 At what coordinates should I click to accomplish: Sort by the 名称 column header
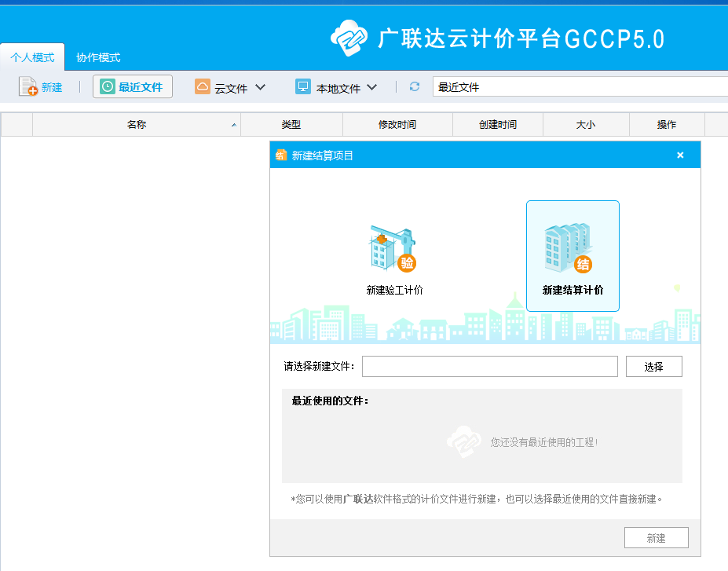(x=137, y=124)
